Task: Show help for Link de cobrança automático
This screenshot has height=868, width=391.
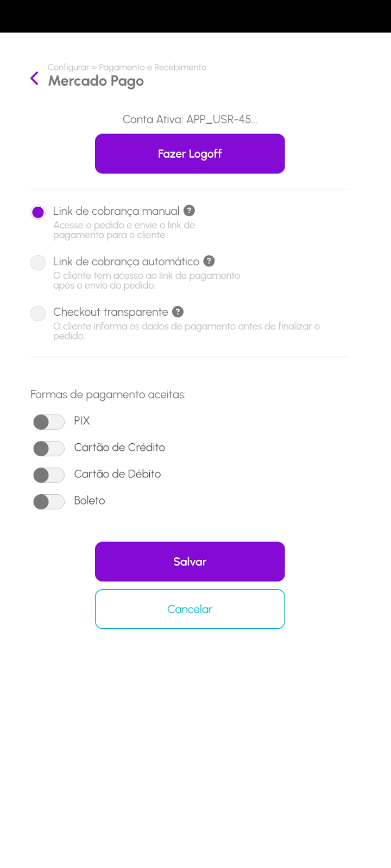Action: click(209, 261)
